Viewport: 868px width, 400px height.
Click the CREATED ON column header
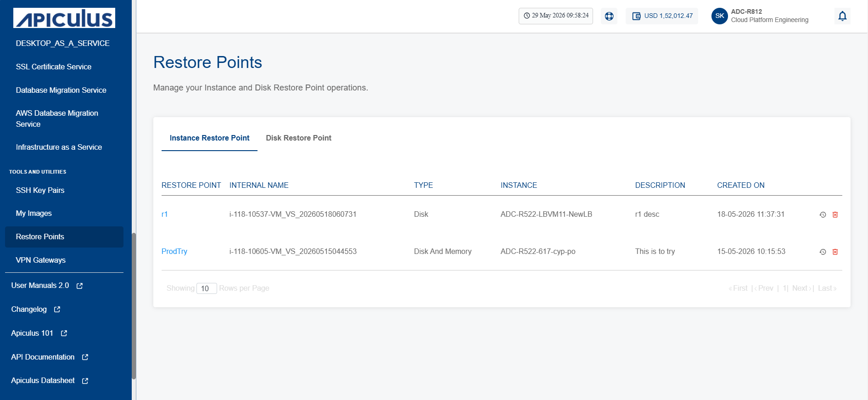click(x=741, y=185)
